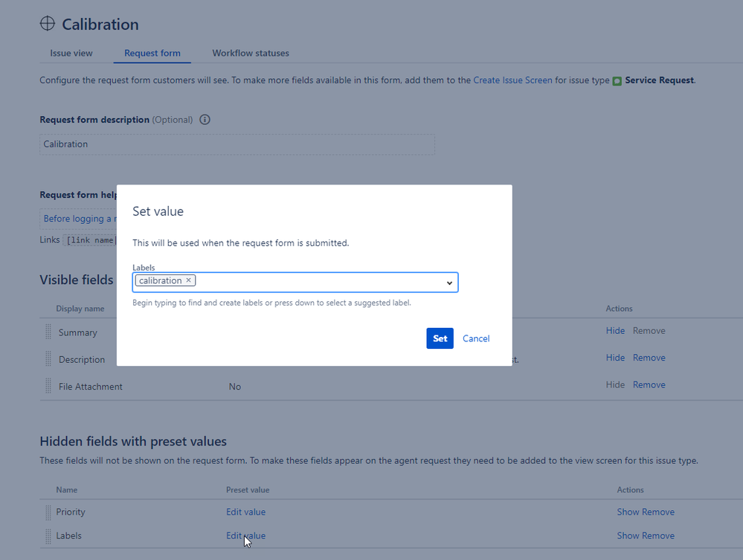
Task: Click the 'Visible fields' heading
Action: (x=77, y=280)
